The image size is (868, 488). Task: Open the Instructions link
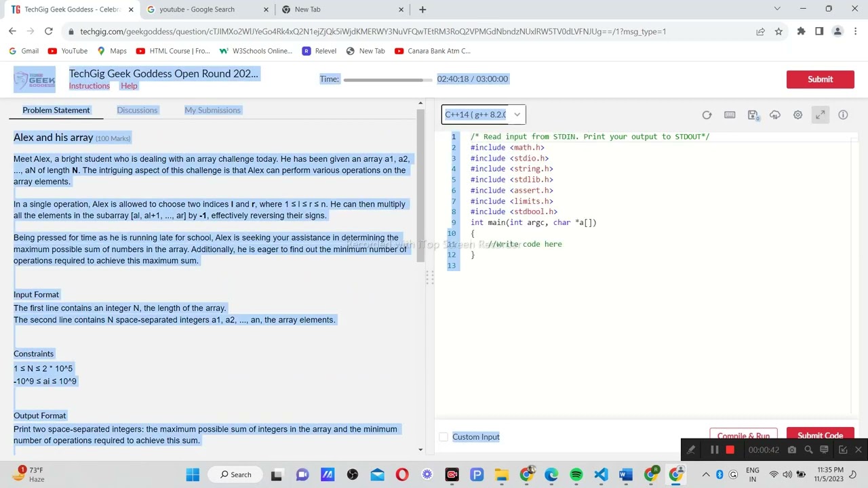[x=89, y=86]
